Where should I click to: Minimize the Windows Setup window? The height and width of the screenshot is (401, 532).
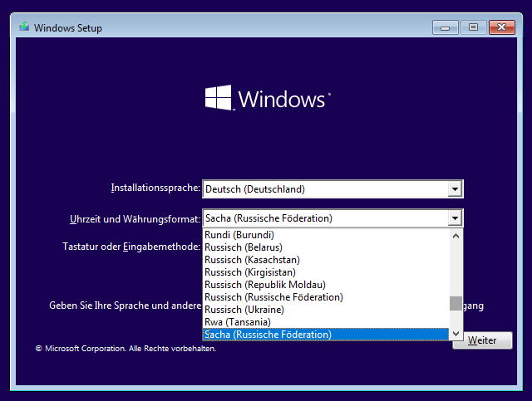pos(446,27)
